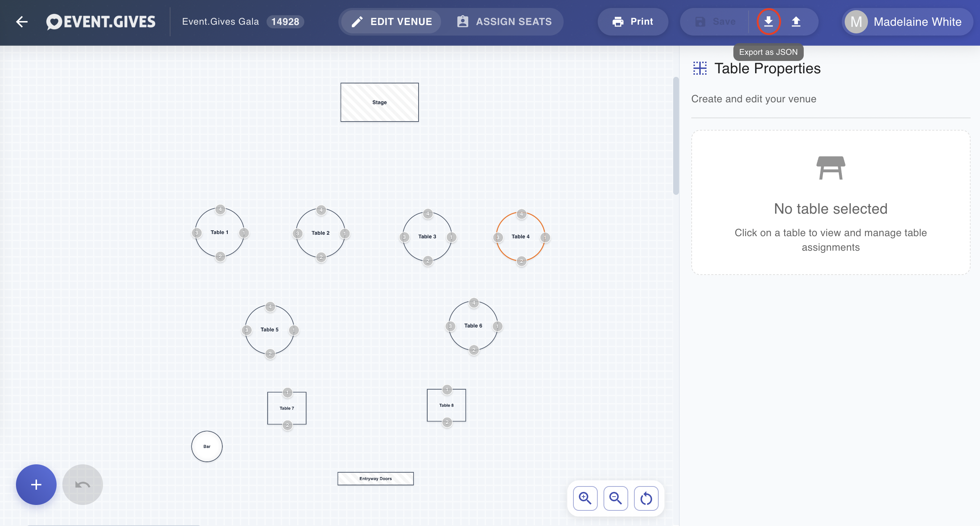The height and width of the screenshot is (526, 980).
Task: Switch to the Assign Seats tab
Action: (x=504, y=22)
